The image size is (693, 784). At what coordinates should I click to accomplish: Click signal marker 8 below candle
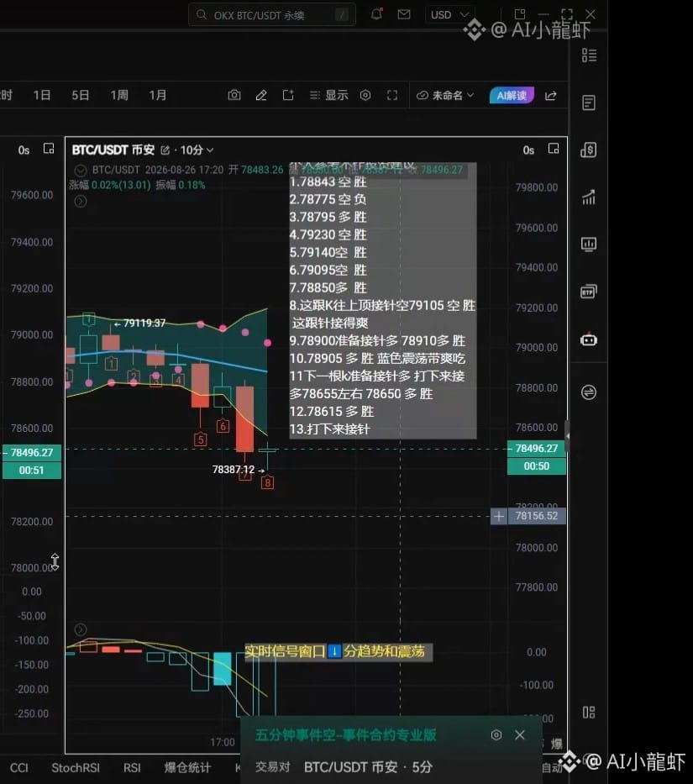267,482
